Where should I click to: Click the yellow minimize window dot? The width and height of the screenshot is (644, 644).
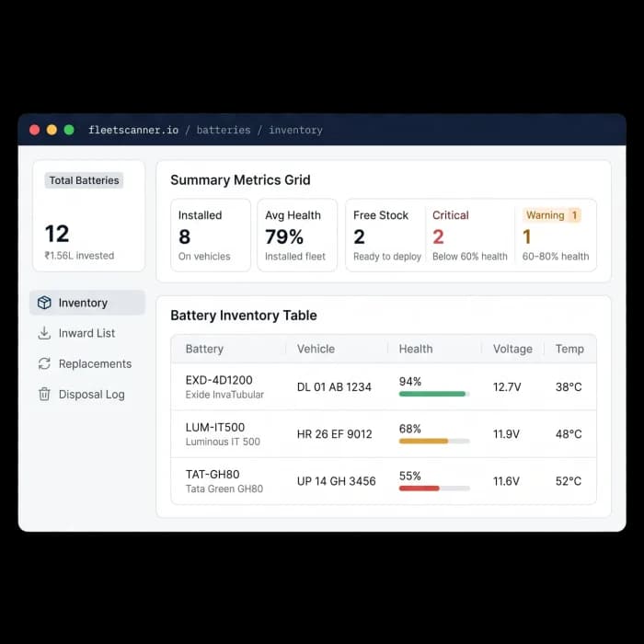click(52, 131)
